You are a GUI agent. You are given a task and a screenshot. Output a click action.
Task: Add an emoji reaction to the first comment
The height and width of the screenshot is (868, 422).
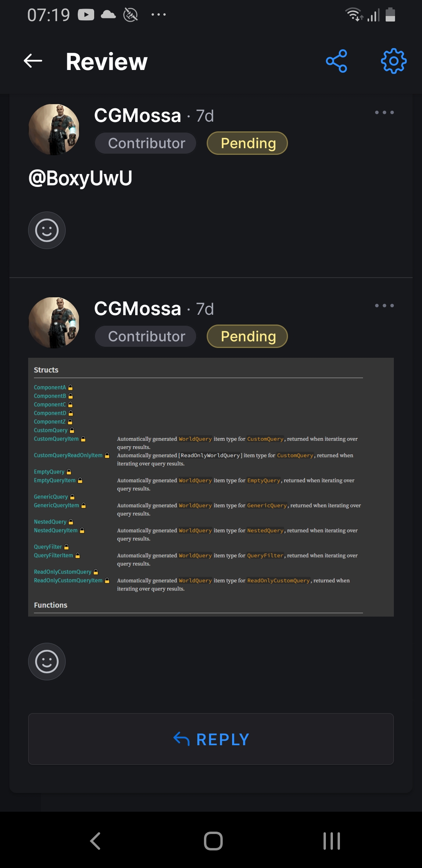pyautogui.click(x=47, y=230)
